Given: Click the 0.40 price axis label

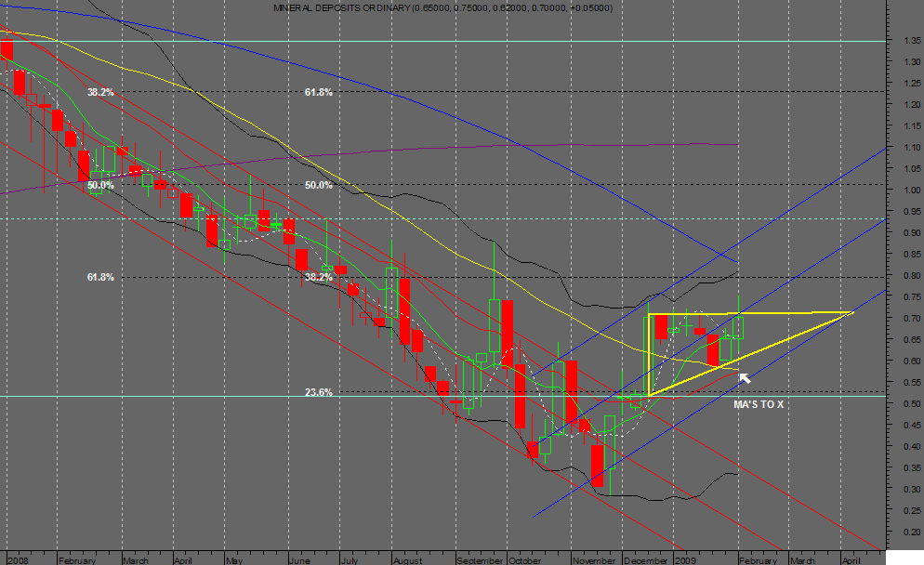Looking at the screenshot, I should coord(912,447).
